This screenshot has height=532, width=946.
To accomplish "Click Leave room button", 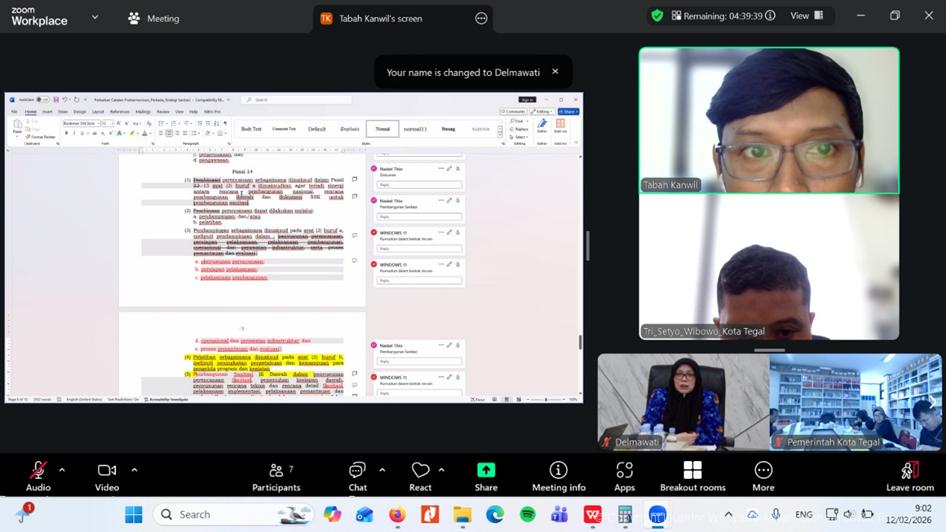I will tap(909, 471).
